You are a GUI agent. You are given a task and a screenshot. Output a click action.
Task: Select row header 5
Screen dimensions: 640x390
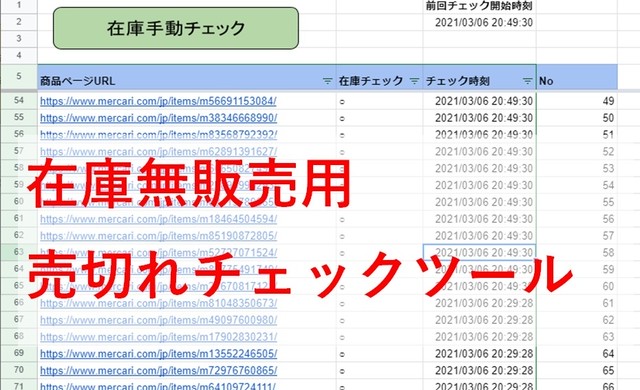pyautogui.click(x=19, y=76)
